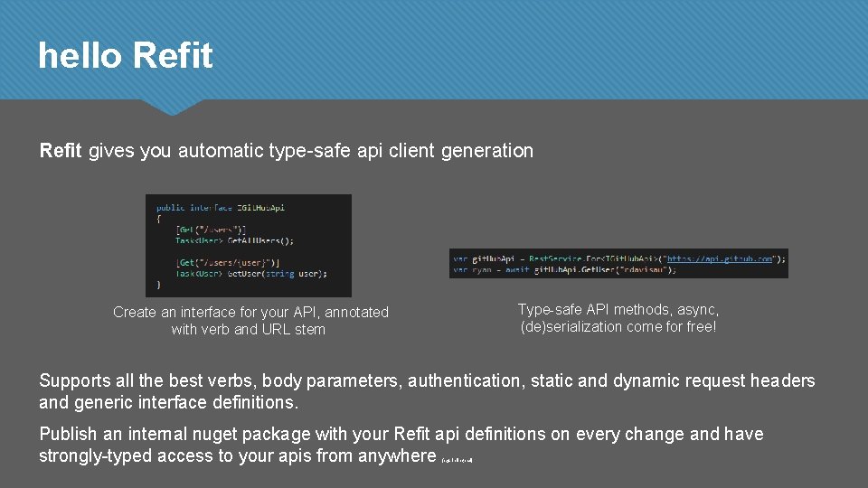Open the https://api.github.com link
The height and width of the screenshot is (488, 868).
(x=720, y=258)
